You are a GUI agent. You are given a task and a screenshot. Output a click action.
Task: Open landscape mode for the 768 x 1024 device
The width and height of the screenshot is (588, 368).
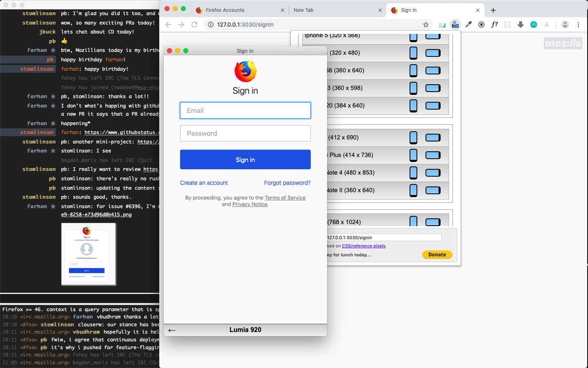[433, 222]
